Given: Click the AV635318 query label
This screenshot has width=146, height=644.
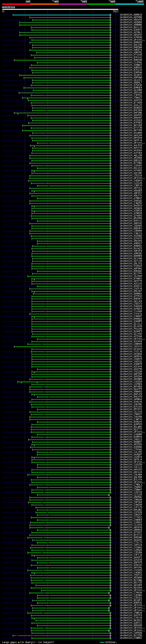Looking at the screenshot, I should [8, 7].
